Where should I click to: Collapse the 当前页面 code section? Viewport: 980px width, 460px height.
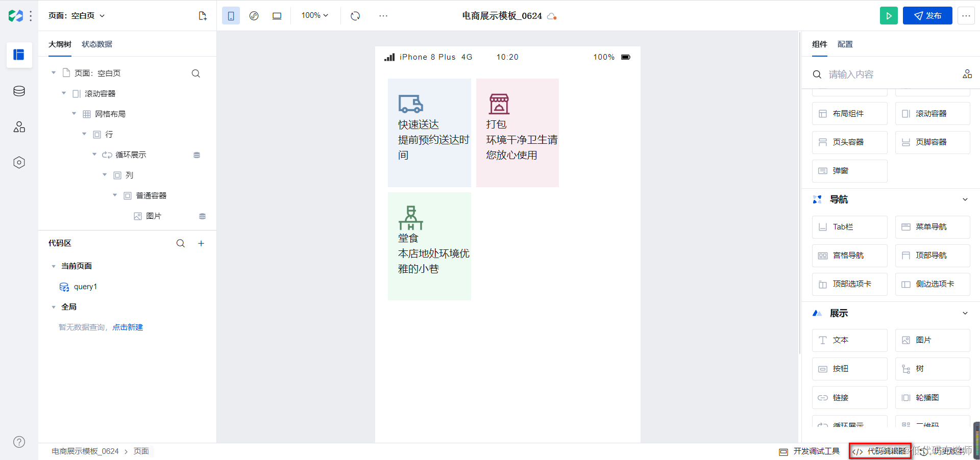click(x=54, y=266)
